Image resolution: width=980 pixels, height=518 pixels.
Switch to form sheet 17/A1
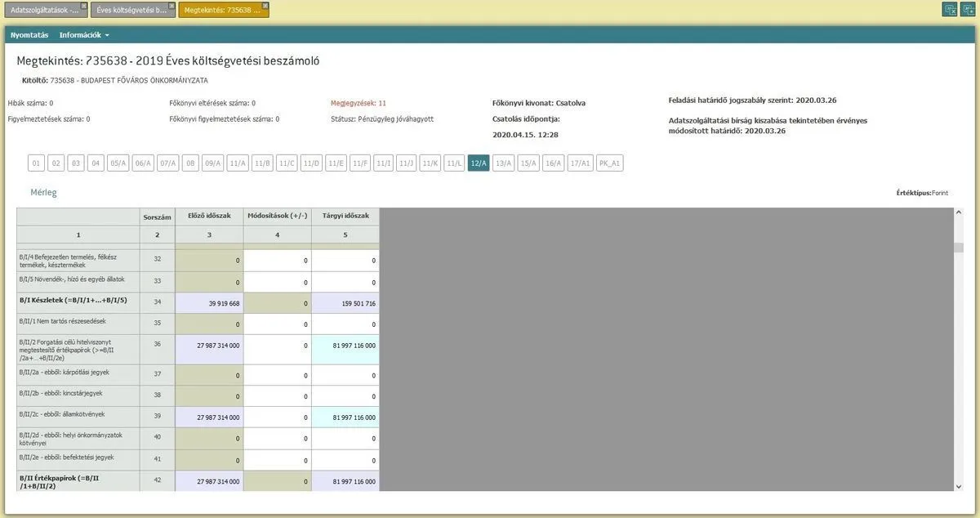581,163
